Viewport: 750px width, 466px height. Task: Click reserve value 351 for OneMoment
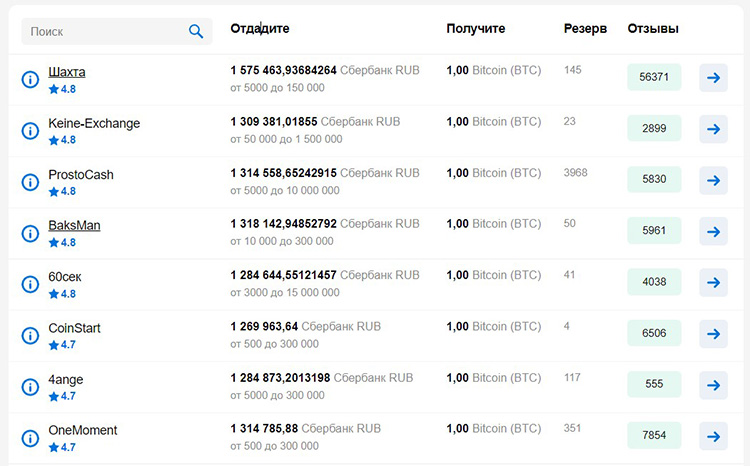point(572,428)
